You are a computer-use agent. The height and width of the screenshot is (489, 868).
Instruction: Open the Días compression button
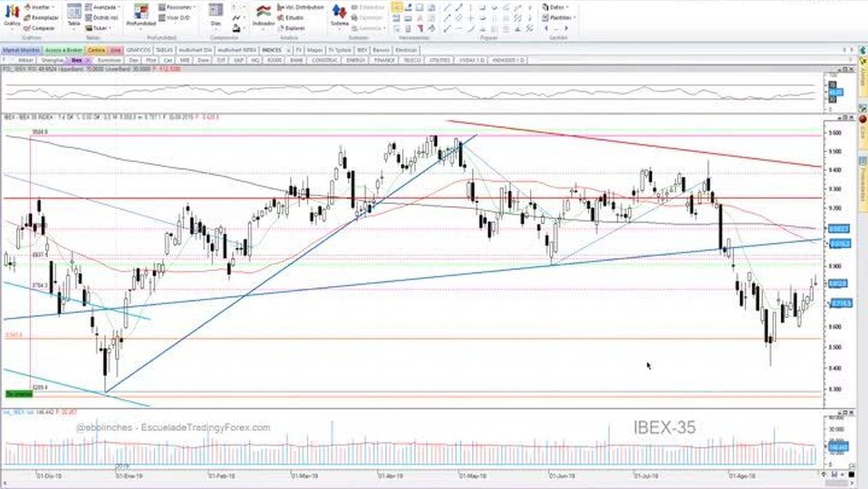(x=216, y=16)
